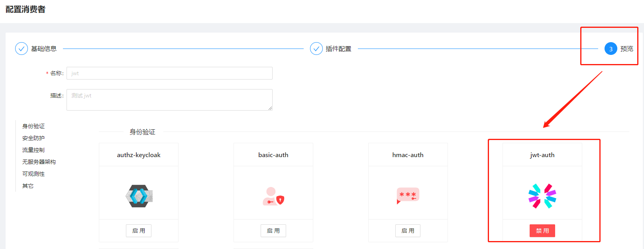Image resolution: width=644 pixels, height=249 pixels.
Task: Click the authz-keycloak plugin icon
Action: coord(139,196)
